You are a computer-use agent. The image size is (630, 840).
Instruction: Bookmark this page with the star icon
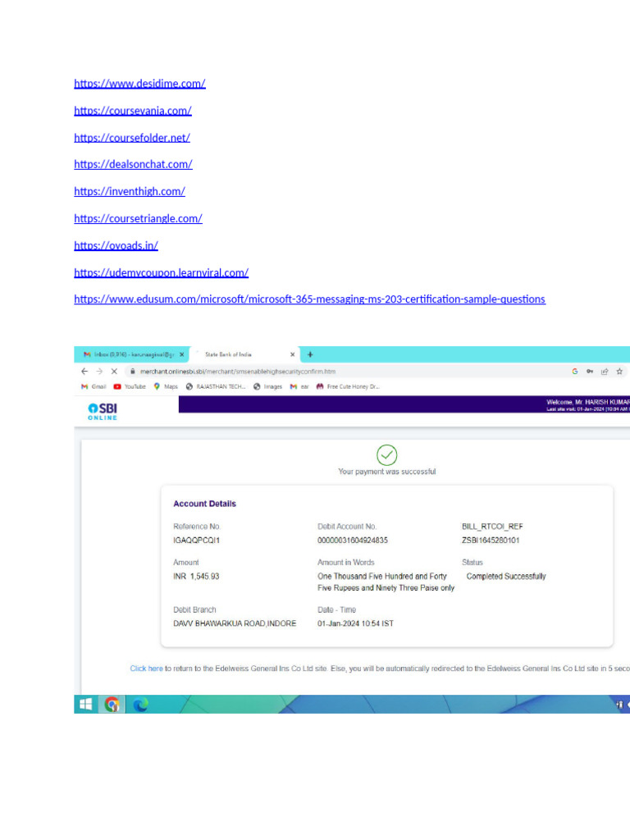coord(620,372)
